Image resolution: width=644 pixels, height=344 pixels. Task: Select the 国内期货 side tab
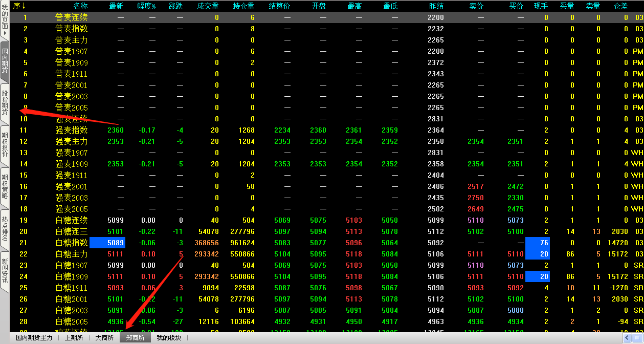pyautogui.click(x=5, y=60)
